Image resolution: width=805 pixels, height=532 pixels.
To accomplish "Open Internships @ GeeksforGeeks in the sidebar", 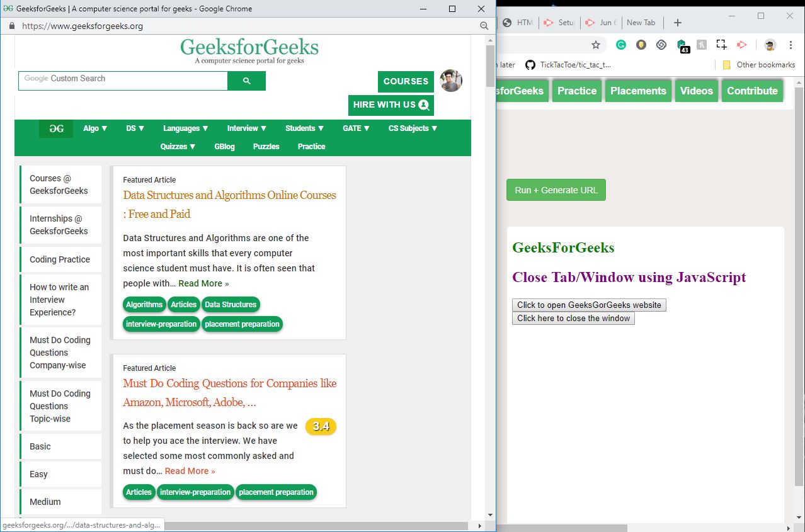I will 60,225.
